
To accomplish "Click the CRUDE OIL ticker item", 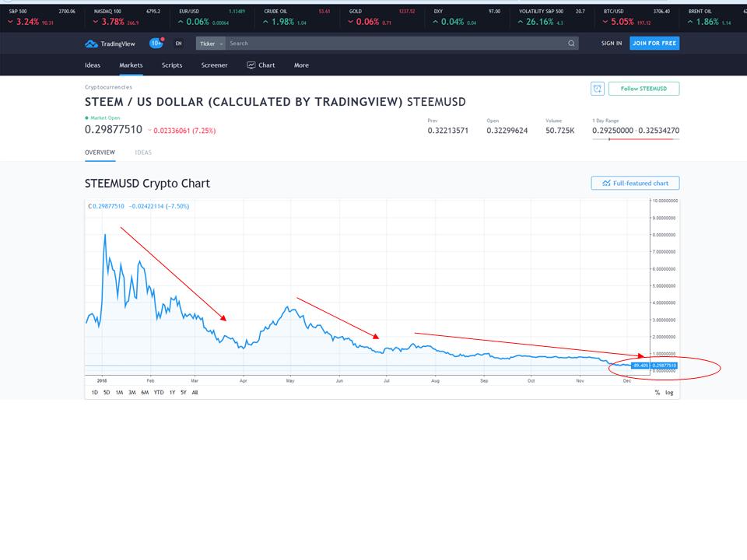I will [296, 16].
